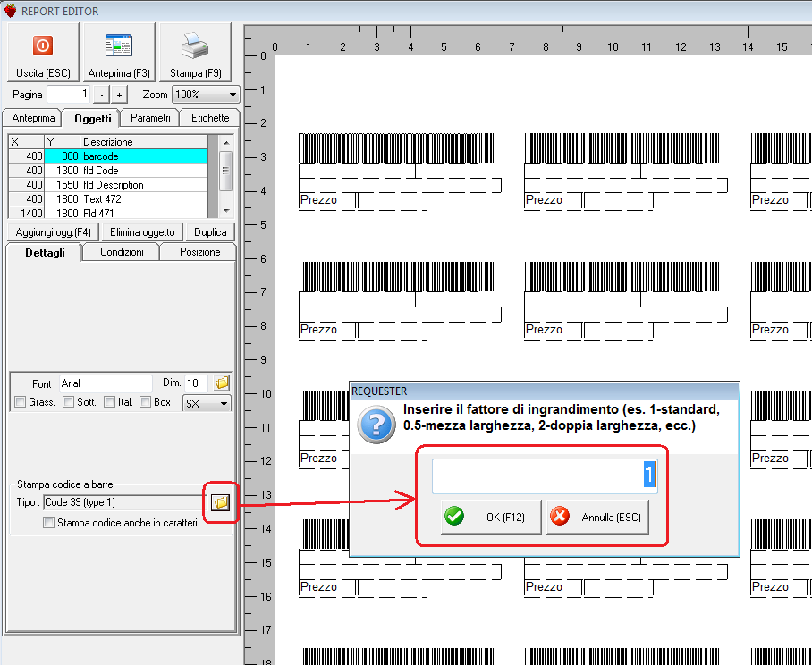The width and height of the screenshot is (812, 665).
Task: Click the green checkmark OK (F12) button
Action: tap(490, 517)
